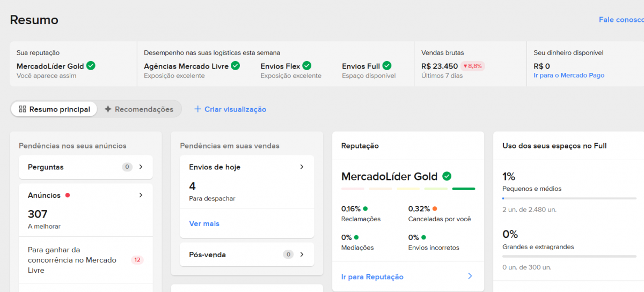Click the Envios Full green check icon
The height and width of the screenshot is (292, 644).
pyautogui.click(x=386, y=66)
